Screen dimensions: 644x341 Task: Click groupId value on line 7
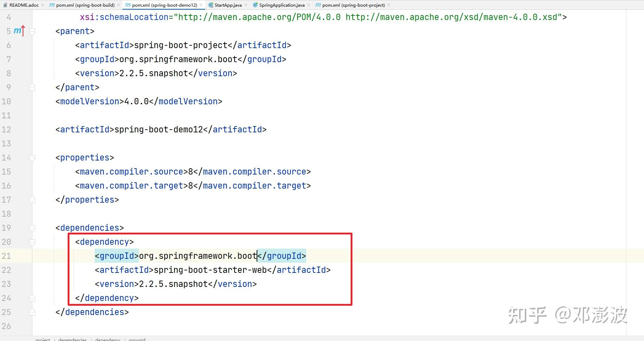click(178, 59)
